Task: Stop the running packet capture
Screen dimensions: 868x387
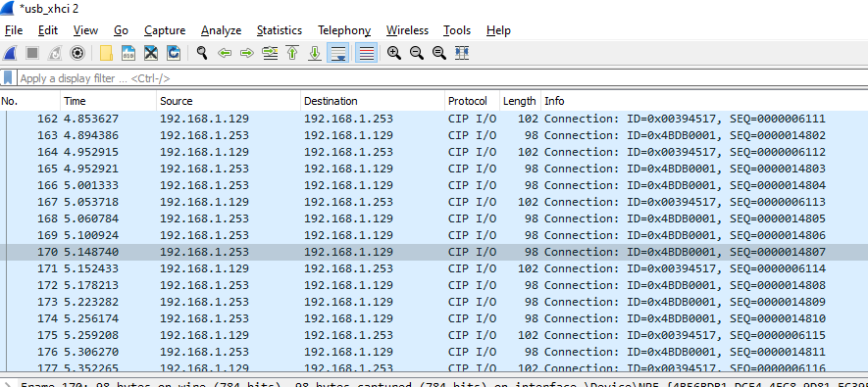Action: click(x=32, y=53)
